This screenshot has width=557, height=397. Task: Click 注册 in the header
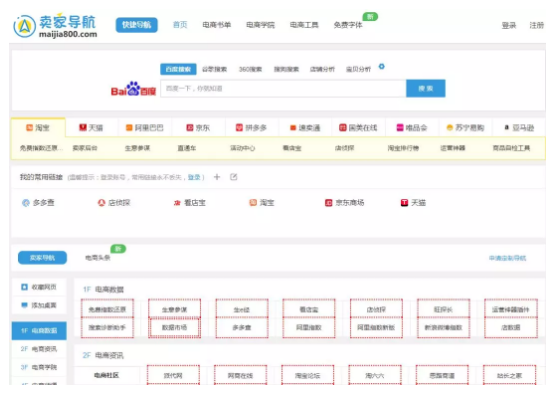tap(536, 25)
